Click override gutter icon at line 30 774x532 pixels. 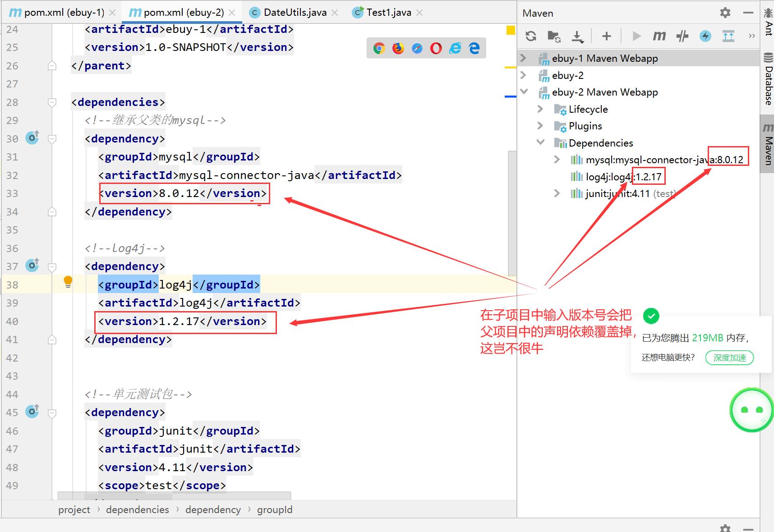[x=32, y=138]
